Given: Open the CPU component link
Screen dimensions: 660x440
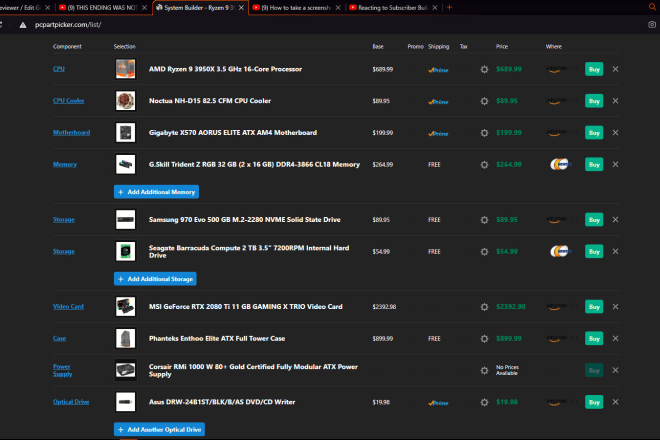Looking at the screenshot, I should pos(59,69).
